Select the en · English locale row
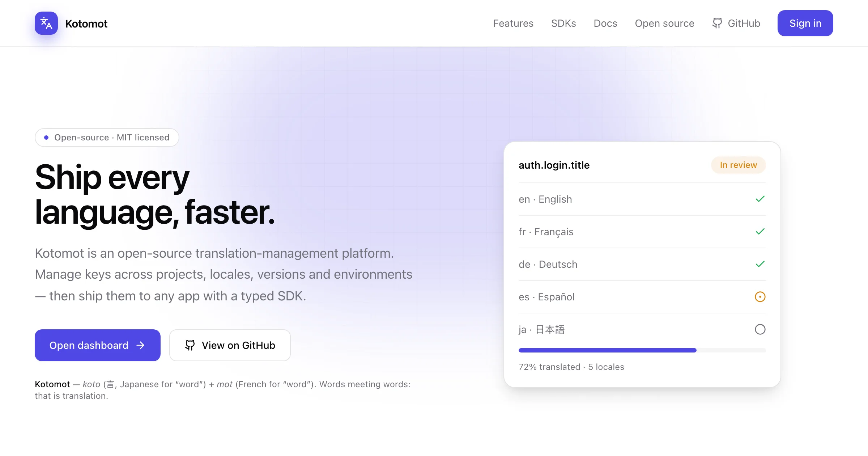The image size is (868, 456). click(x=642, y=199)
